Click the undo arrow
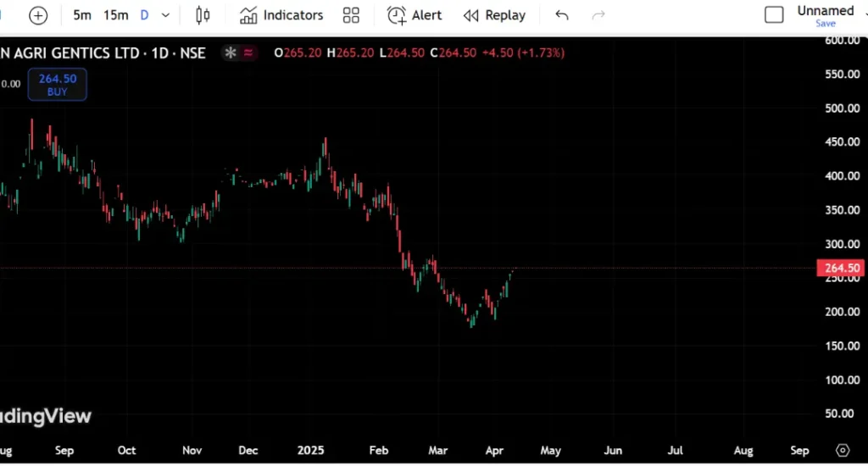 click(562, 15)
